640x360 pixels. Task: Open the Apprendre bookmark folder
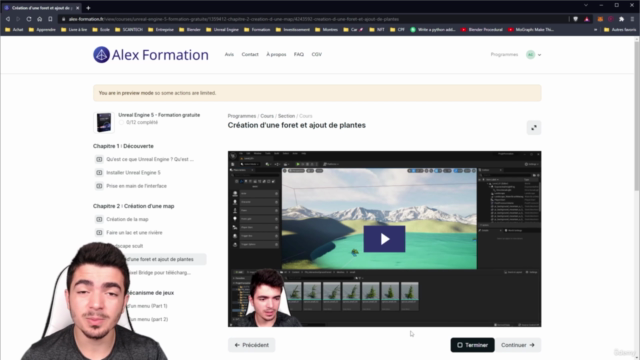pyautogui.click(x=42, y=30)
